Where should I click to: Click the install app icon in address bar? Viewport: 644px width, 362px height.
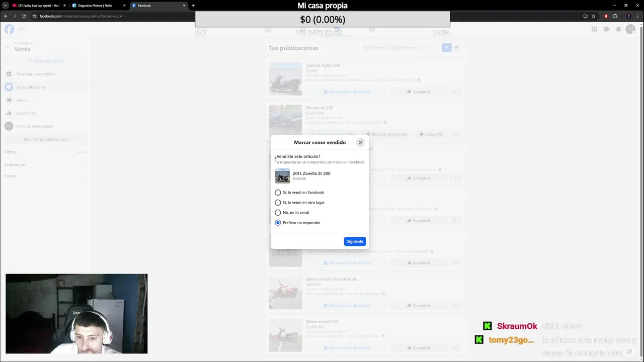(585, 16)
